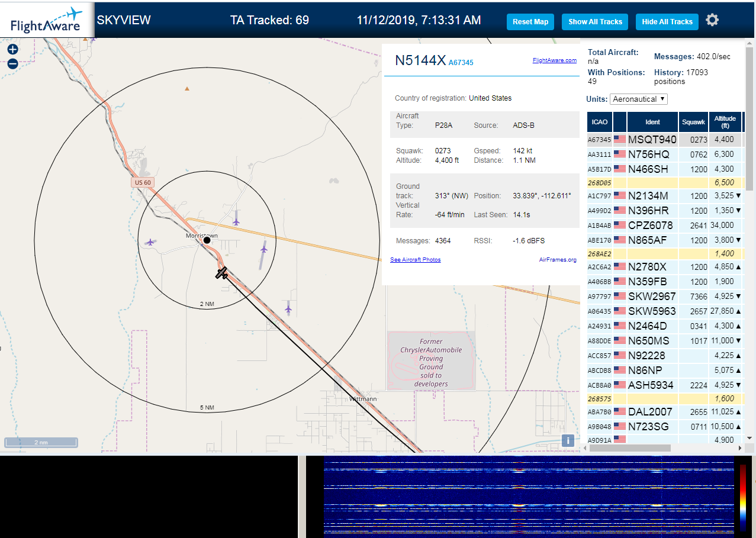Zoom out the map with minus icon
This screenshot has height=538, width=756.
tap(12, 64)
